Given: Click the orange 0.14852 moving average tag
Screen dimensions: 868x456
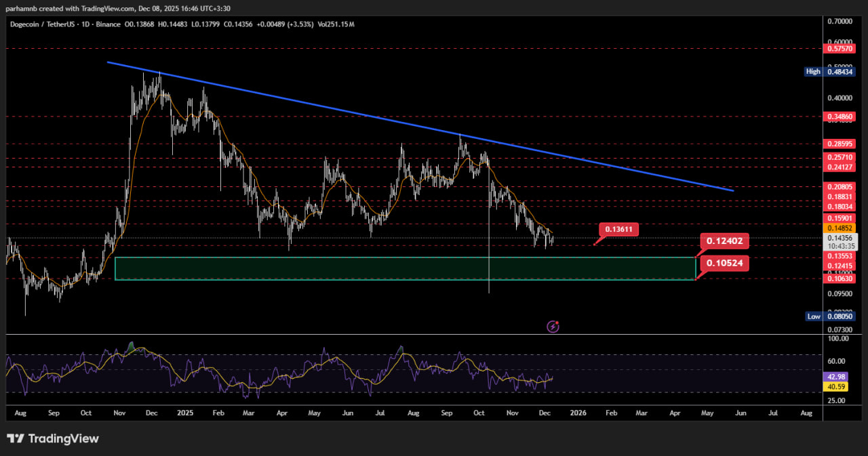Looking at the screenshot, I should (841, 228).
